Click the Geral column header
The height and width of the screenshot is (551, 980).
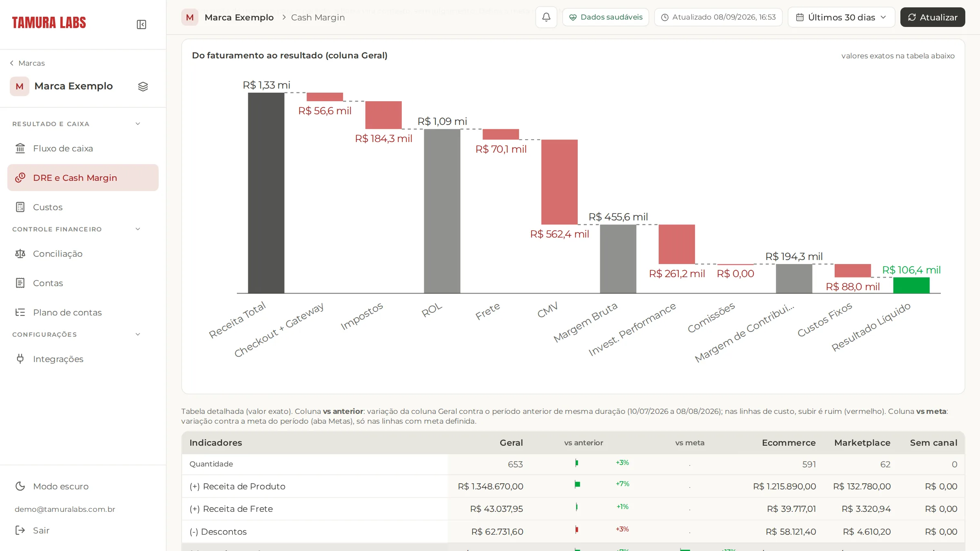pos(511,442)
